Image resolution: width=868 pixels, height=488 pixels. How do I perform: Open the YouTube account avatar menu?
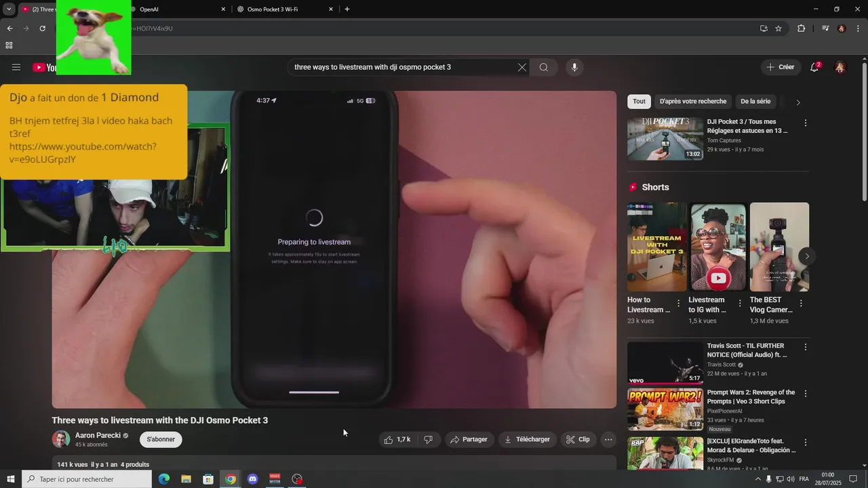[840, 67]
